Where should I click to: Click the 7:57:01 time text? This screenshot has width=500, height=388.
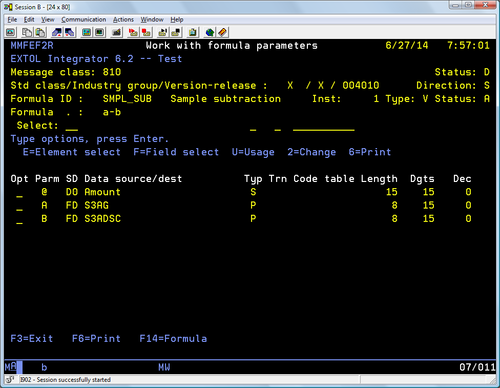468,46
